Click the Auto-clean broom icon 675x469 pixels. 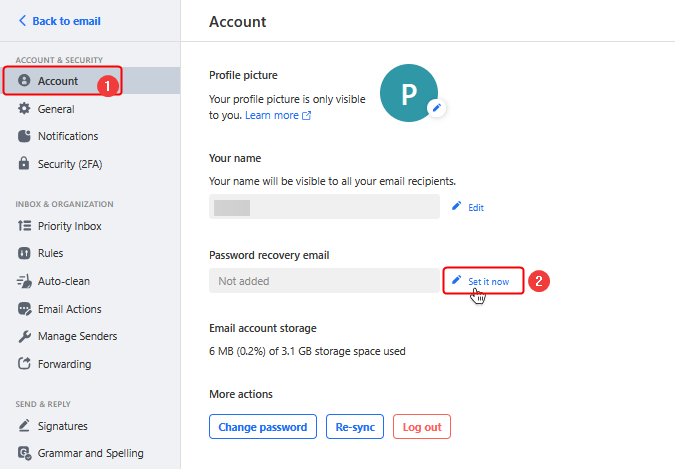[x=25, y=281]
